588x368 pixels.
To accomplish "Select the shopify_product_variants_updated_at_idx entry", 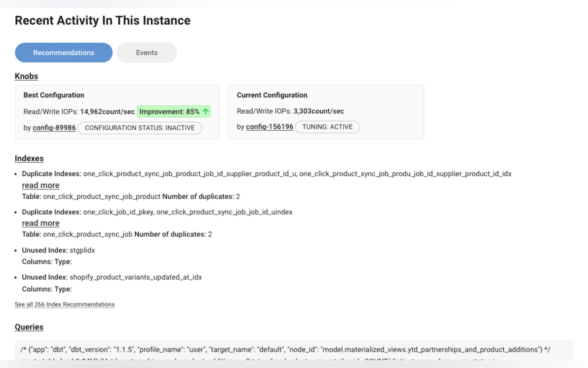I will tap(136, 277).
